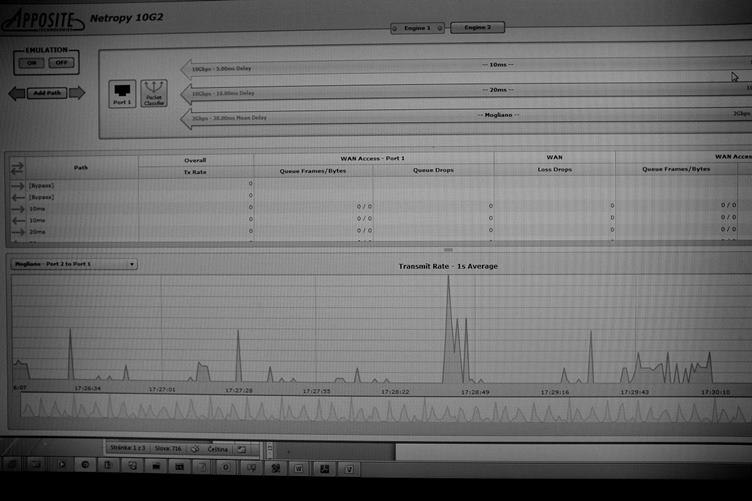Click the macro icon after Čeština
The width and height of the screenshot is (752, 501).
pos(242,450)
